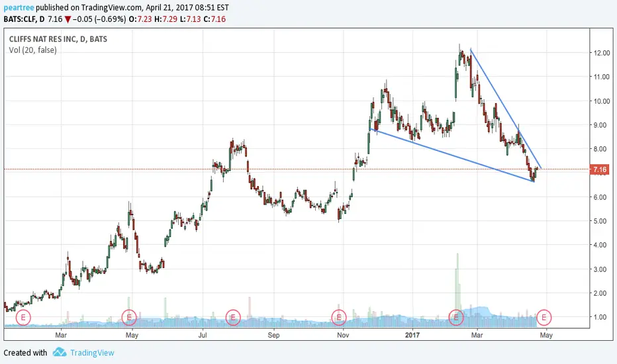Click the −0.05 (−0.69%) change value

[99, 19]
